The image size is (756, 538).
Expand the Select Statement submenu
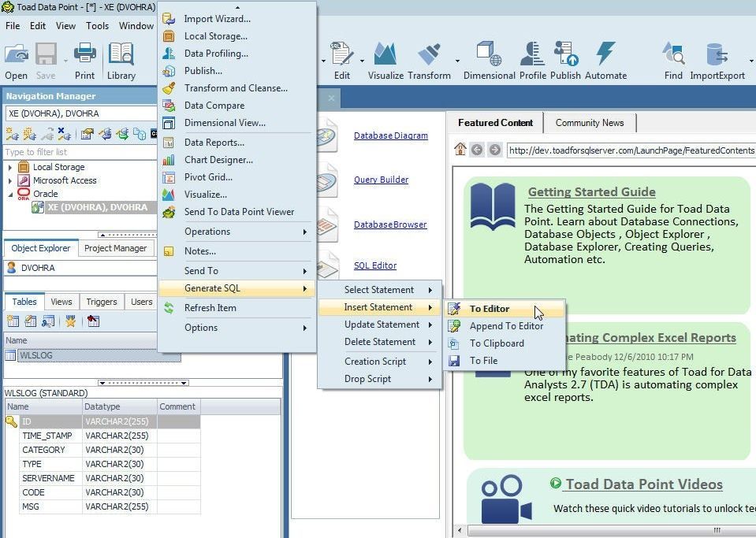[x=379, y=290]
